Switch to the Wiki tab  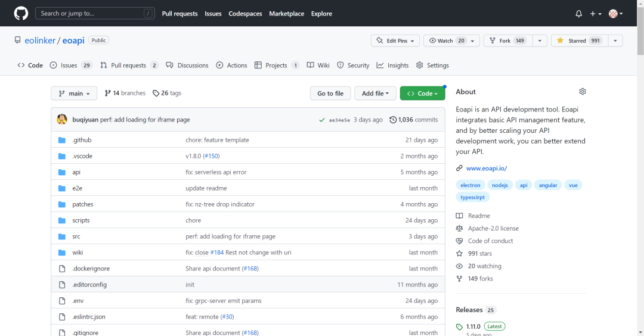pyautogui.click(x=318, y=65)
